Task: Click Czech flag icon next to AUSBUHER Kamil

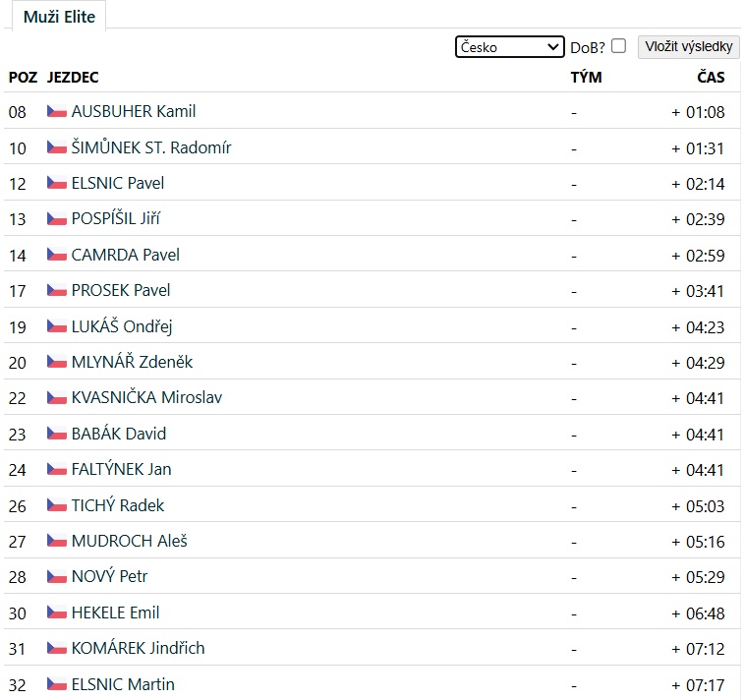Action: pyautogui.click(x=57, y=112)
